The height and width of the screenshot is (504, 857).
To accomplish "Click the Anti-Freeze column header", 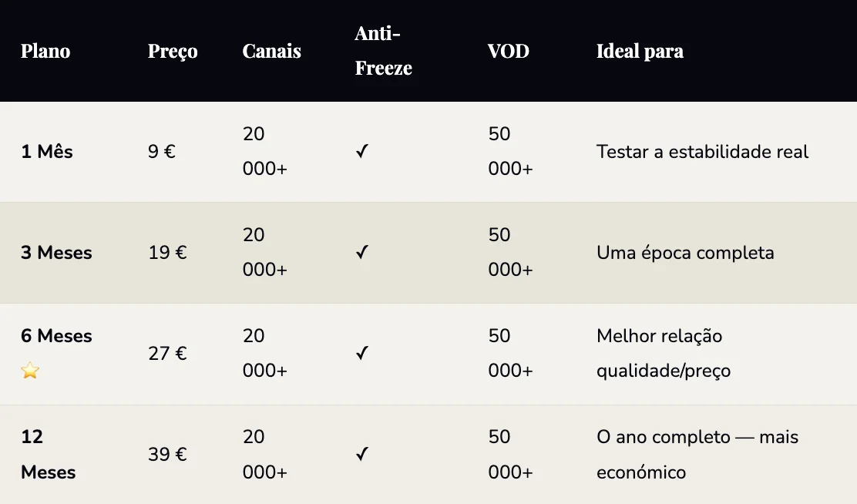I will tap(383, 51).
